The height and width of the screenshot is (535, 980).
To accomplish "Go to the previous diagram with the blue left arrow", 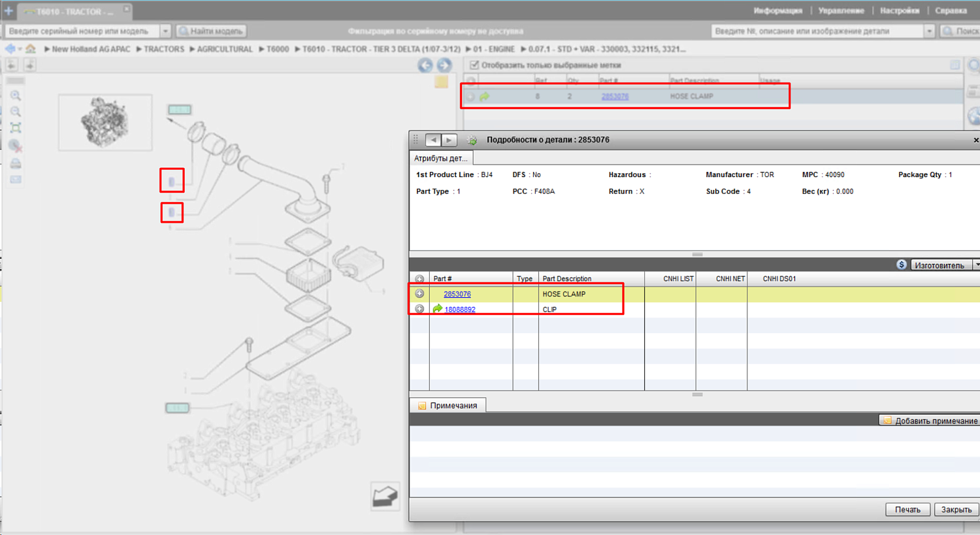I will (x=425, y=65).
